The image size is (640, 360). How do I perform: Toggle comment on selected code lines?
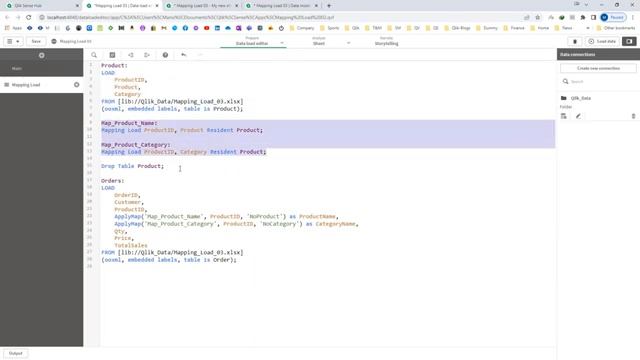(112, 55)
